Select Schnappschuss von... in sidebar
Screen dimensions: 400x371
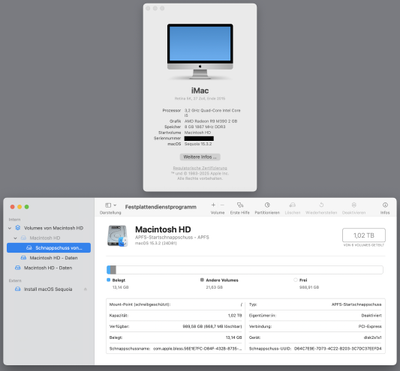click(49, 248)
